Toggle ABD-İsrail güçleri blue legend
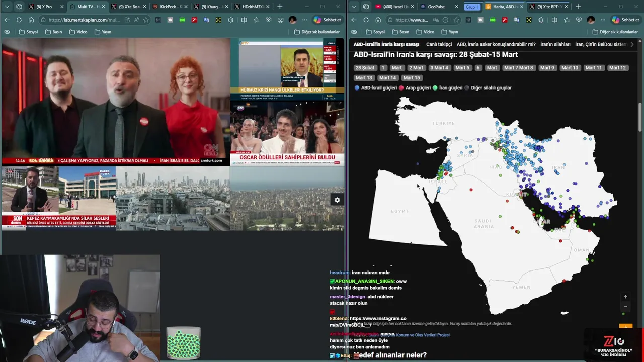This screenshot has height=362, width=644. point(376,88)
